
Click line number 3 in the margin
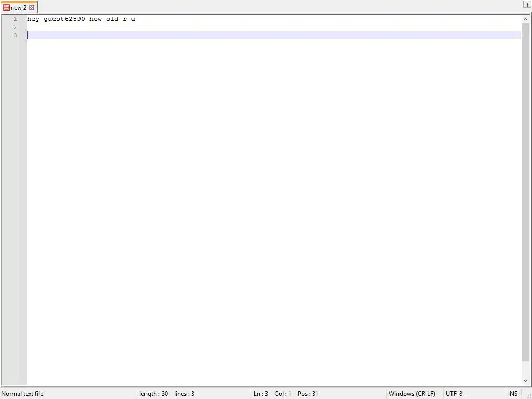coord(15,35)
